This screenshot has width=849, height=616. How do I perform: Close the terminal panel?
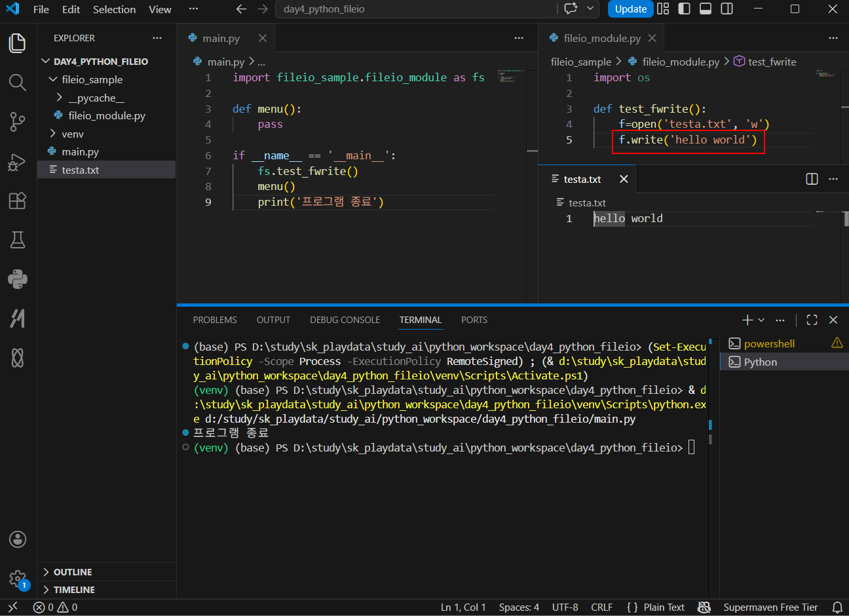833,320
